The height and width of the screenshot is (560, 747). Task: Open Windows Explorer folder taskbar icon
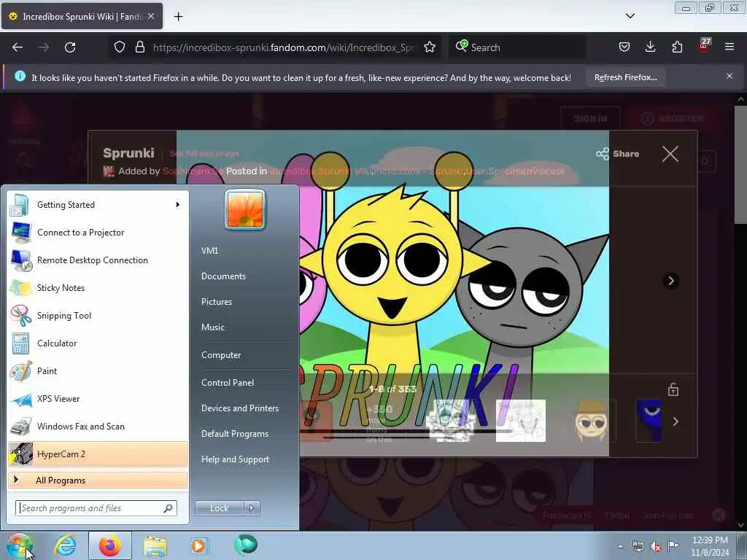click(x=156, y=545)
